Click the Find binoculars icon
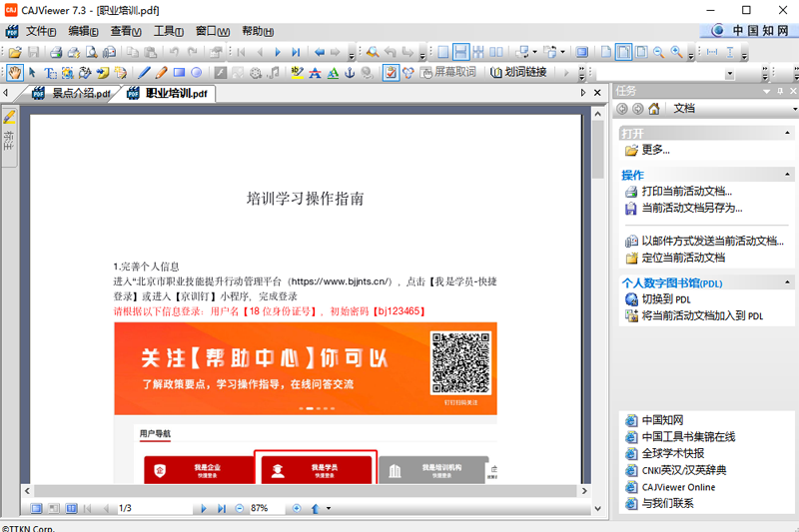The width and height of the screenshot is (799, 532). 372,52
